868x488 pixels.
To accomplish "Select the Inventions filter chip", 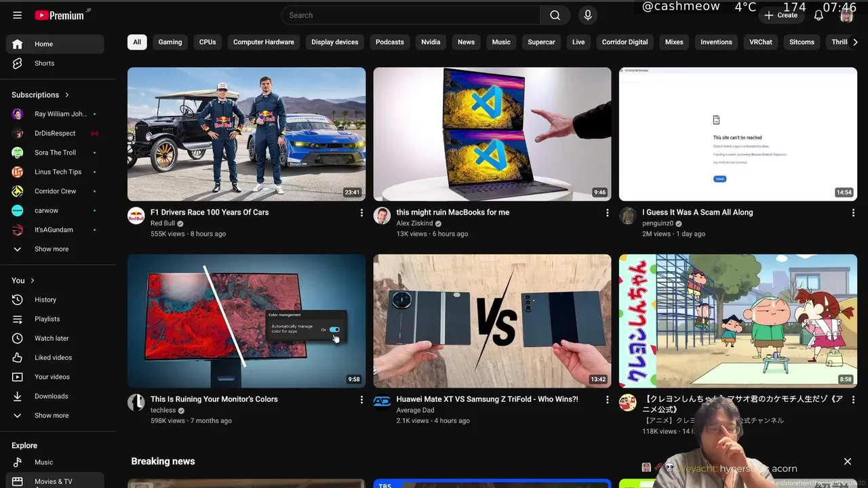I will coord(716,42).
